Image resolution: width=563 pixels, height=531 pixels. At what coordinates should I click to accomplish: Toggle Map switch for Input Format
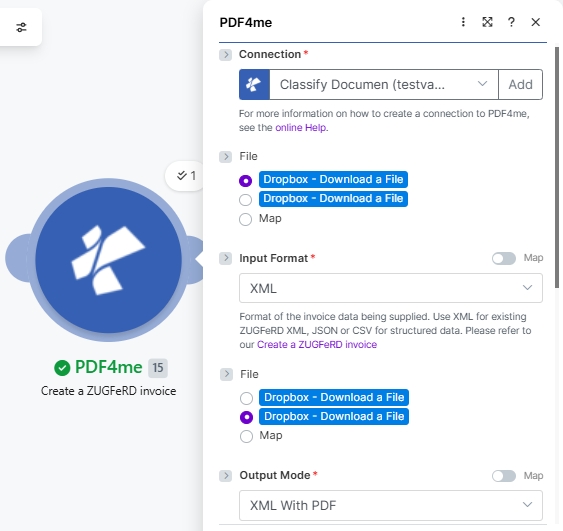pyautogui.click(x=504, y=258)
